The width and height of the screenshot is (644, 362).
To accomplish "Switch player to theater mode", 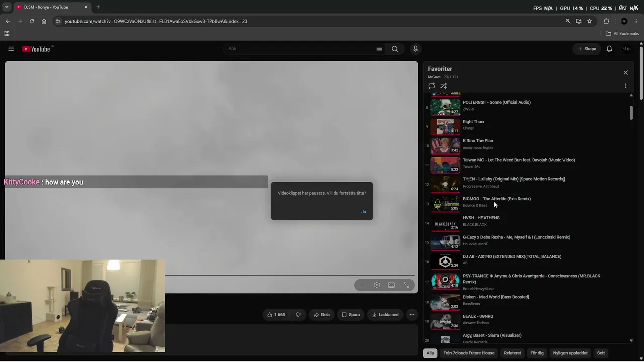I will pyautogui.click(x=391, y=285).
